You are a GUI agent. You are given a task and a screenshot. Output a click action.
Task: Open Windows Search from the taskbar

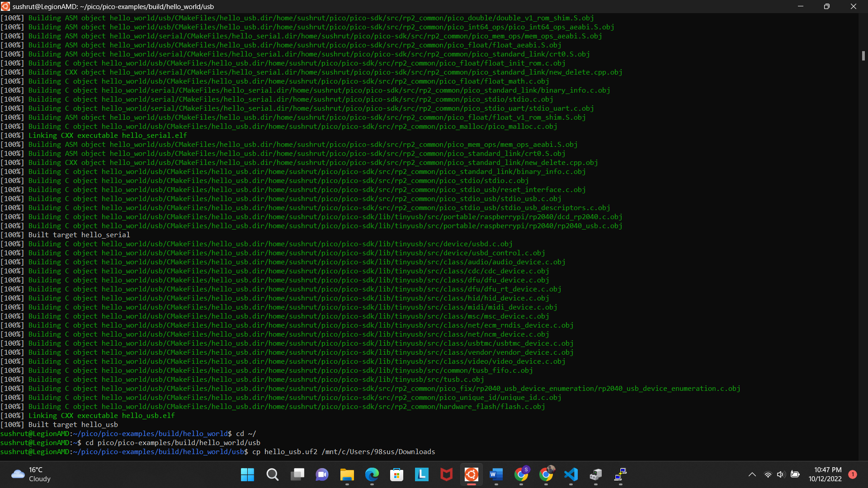pos(273,475)
